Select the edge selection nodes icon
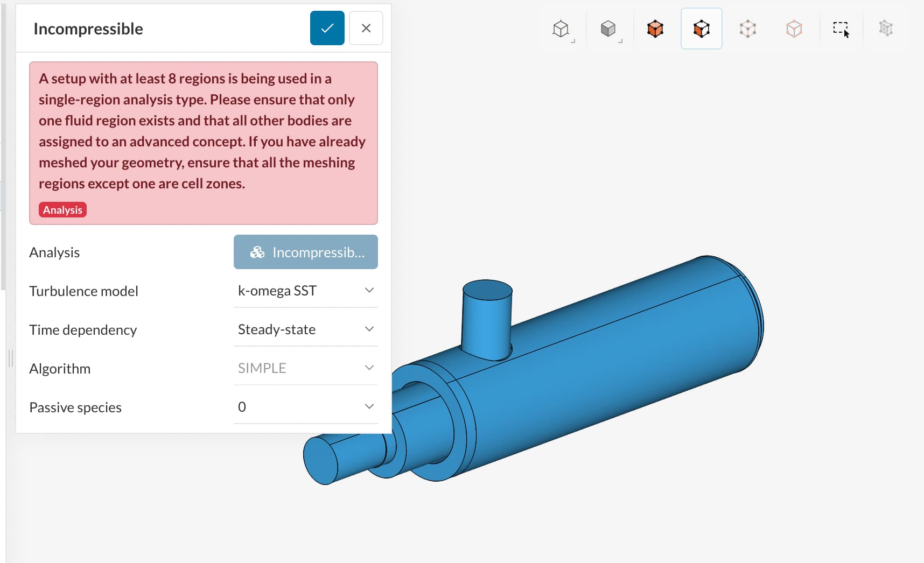Screen dimensions: 924x563 tap(748, 29)
